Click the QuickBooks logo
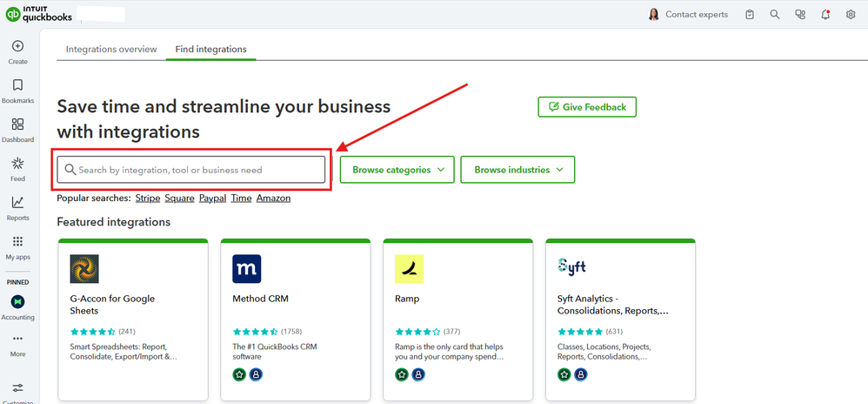The width and height of the screenshot is (868, 404). [x=39, y=15]
